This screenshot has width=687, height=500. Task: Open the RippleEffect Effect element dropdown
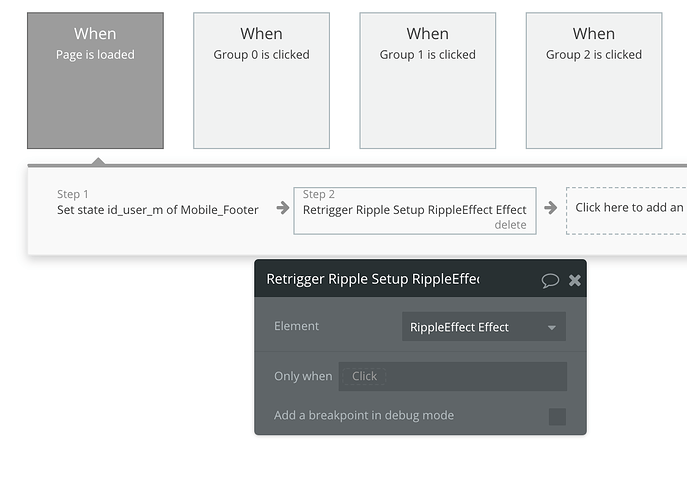(483, 327)
